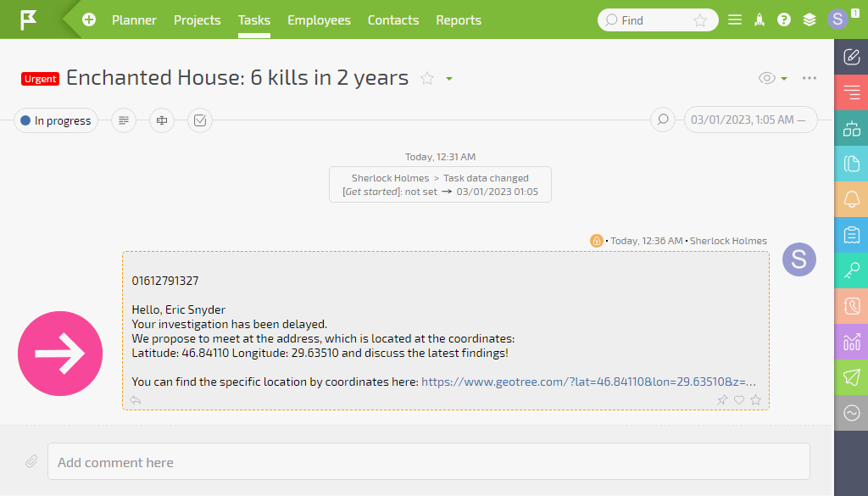Viewport: 868px width, 496px height.
Task: Click the Task data changed log entry
Action: point(440,185)
